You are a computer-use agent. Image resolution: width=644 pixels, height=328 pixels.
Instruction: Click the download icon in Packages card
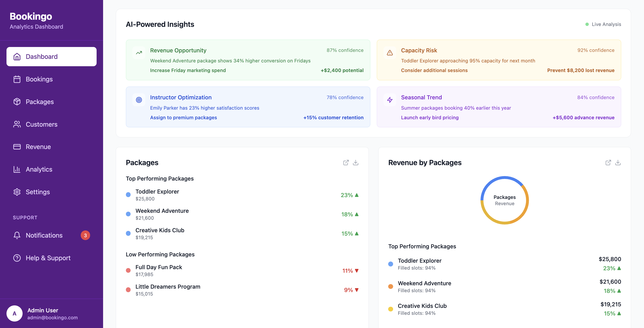[x=356, y=163]
